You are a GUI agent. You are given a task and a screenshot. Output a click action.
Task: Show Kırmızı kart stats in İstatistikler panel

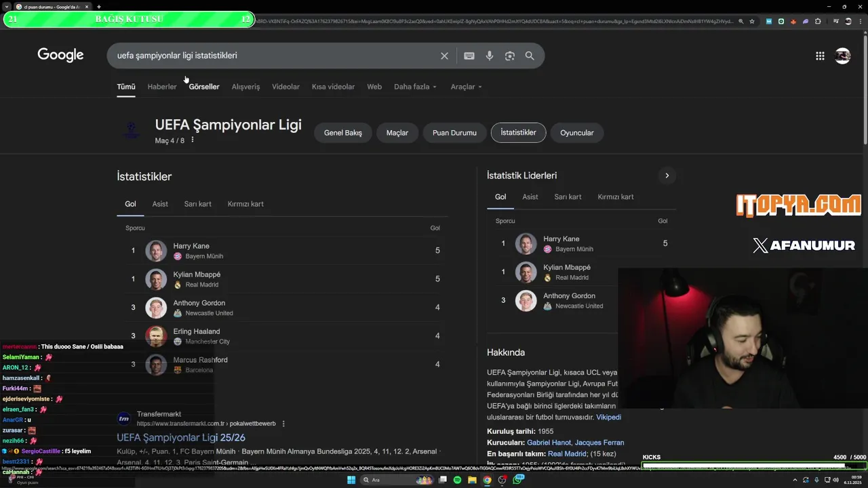click(x=245, y=204)
